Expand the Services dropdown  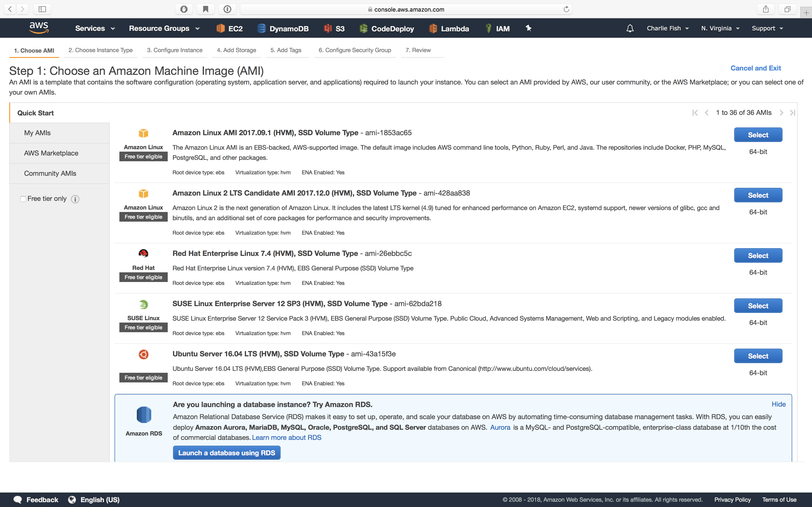pyautogui.click(x=95, y=28)
